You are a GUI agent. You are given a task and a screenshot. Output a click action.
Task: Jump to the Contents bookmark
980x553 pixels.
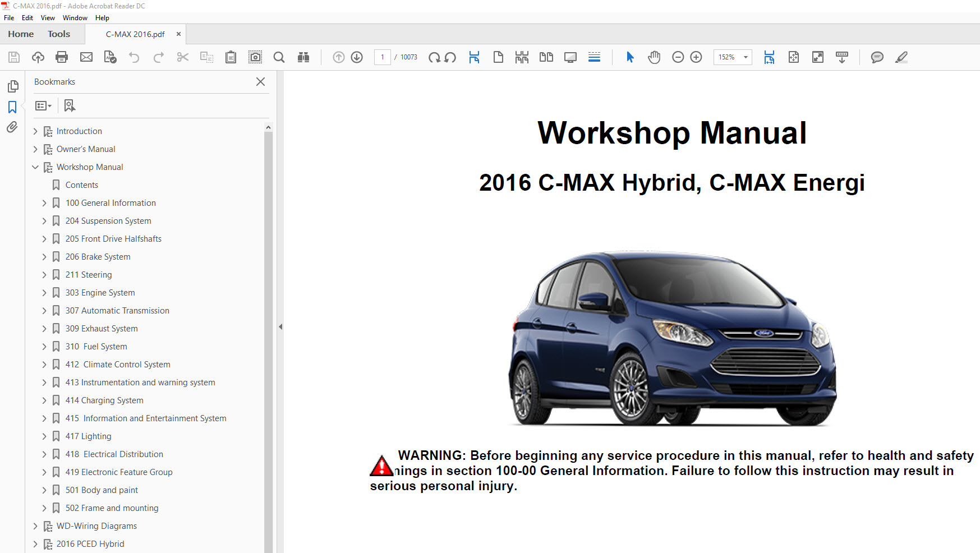tap(81, 185)
